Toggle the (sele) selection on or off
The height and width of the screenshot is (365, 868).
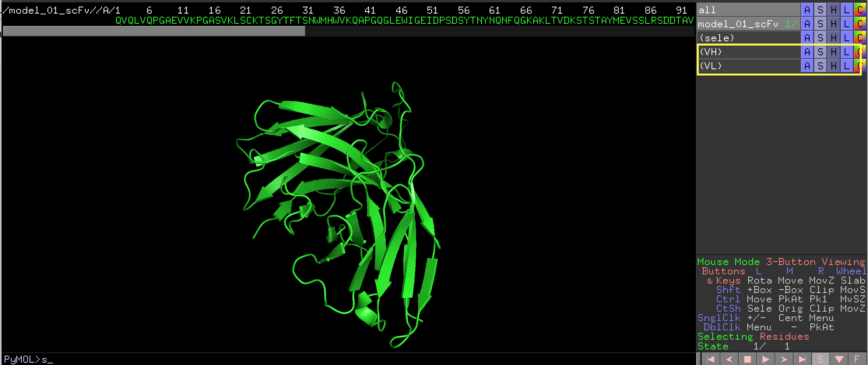coord(748,38)
